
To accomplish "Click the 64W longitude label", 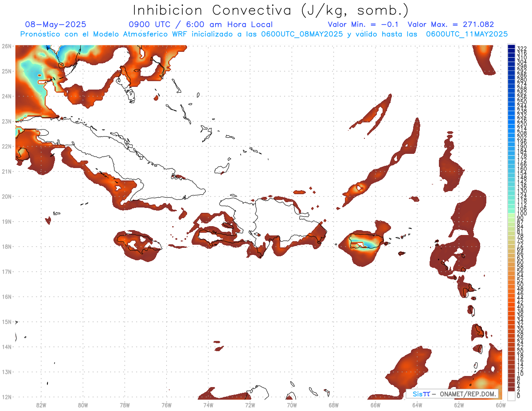I will pos(417,405).
